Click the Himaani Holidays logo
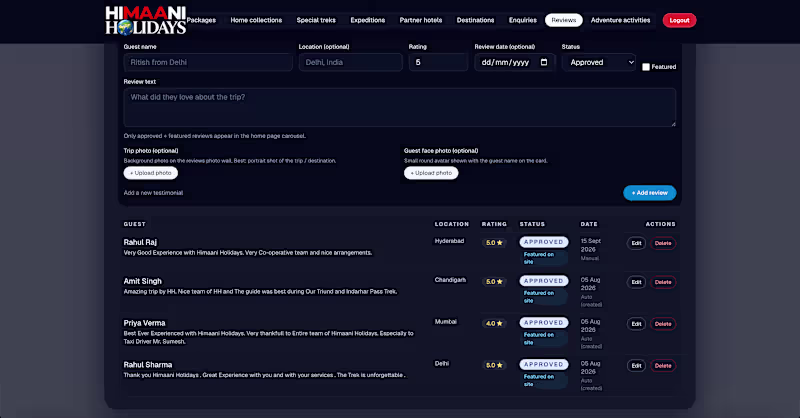The width and height of the screenshot is (800, 418). point(145,20)
